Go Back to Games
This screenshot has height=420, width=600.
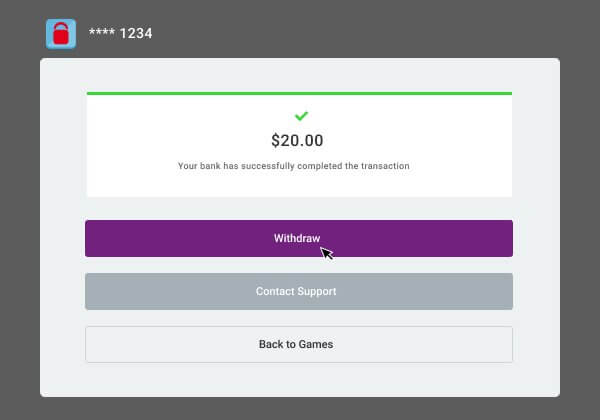[x=299, y=344]
